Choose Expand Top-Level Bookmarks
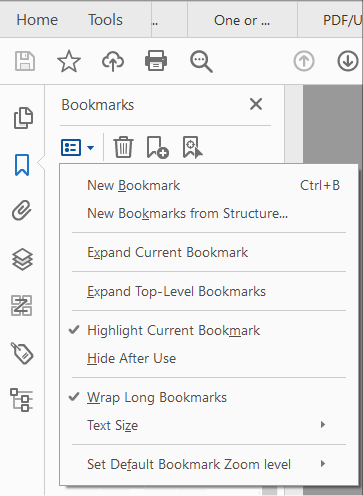 209,291
